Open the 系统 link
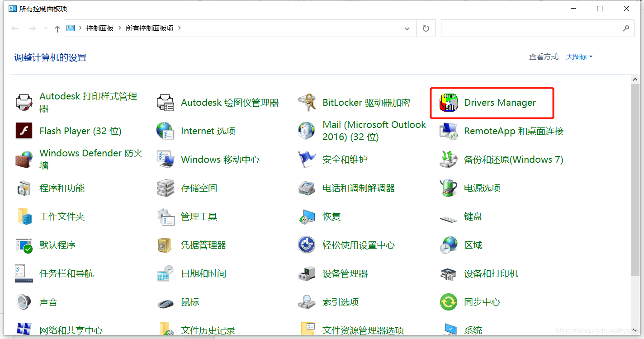 [473, 330]
